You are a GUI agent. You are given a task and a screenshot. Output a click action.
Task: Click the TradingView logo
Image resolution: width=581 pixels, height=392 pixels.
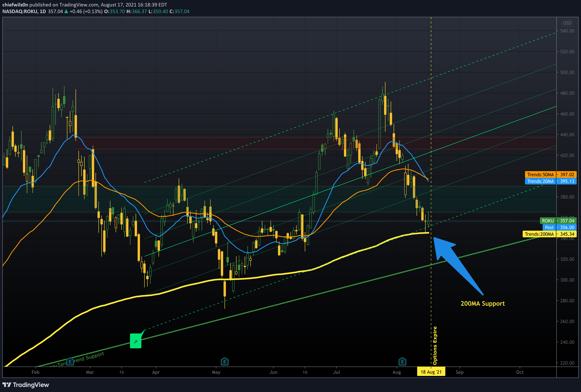pos(25,385)
